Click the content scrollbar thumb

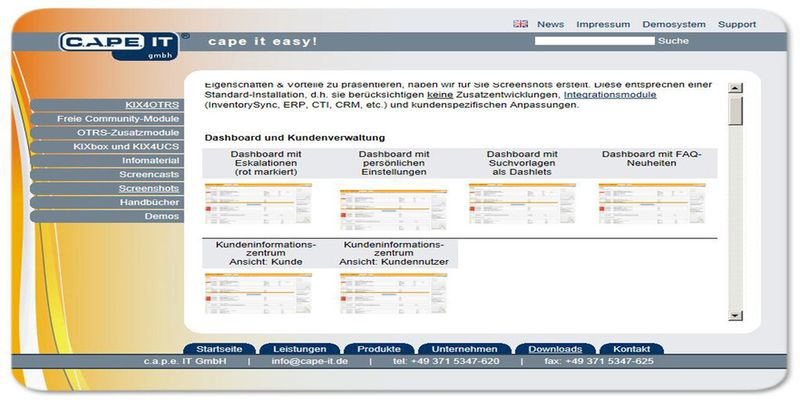pyautogui.click(x=735, y=111)
